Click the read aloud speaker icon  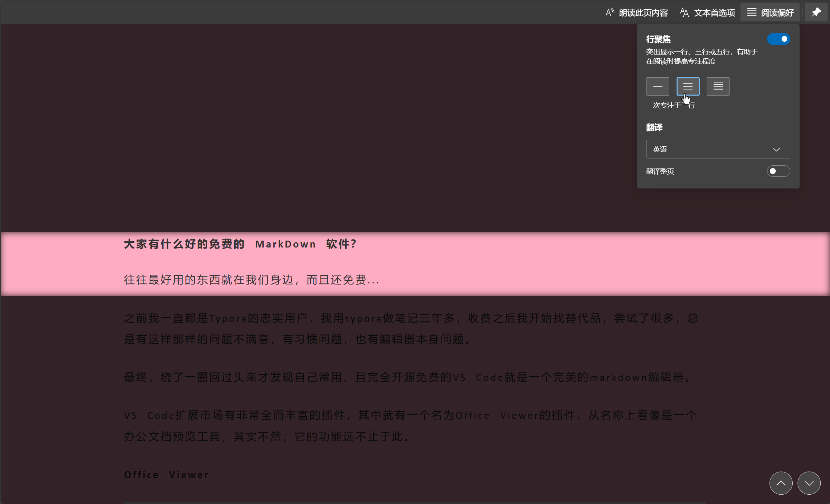610,12
